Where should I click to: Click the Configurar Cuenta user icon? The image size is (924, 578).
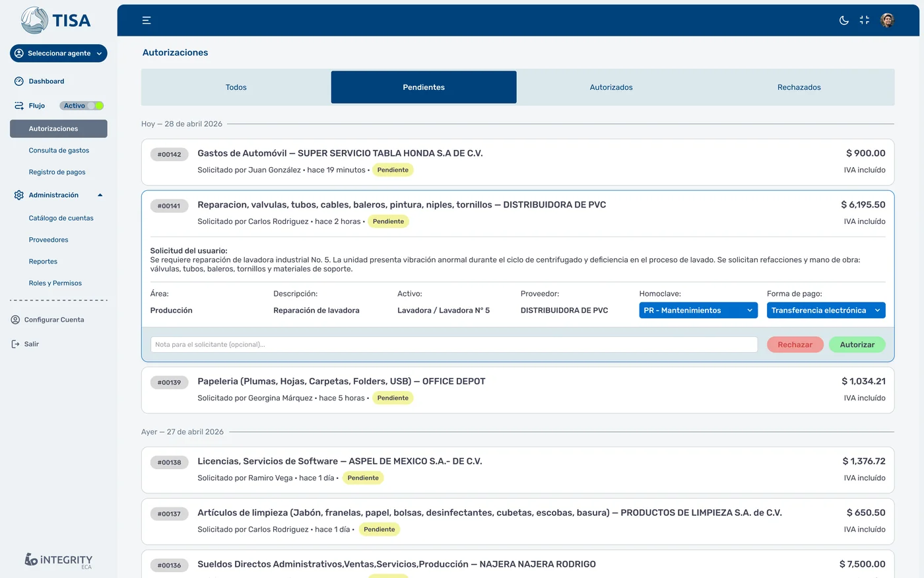coord(16,320)
